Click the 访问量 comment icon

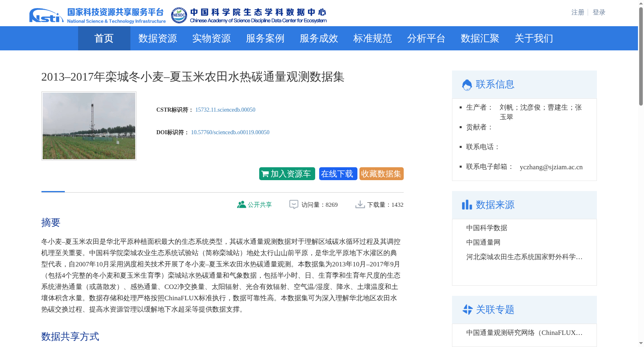[294, 204]
